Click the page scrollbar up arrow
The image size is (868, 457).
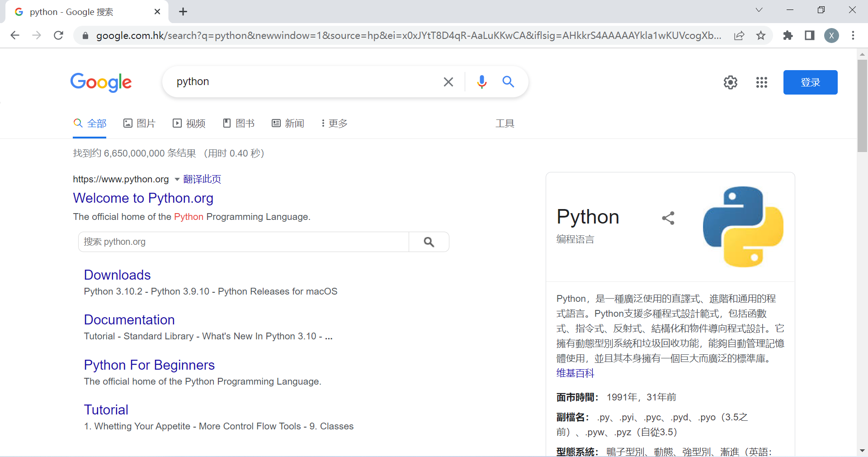[x=862, y=54]
